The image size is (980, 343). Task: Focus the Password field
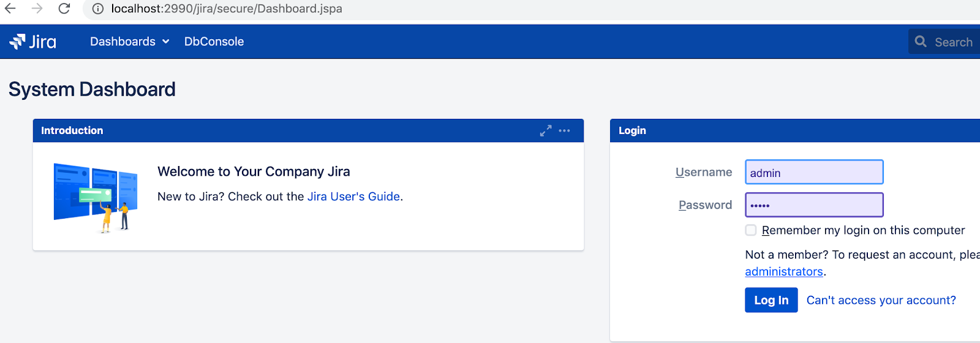coord(814,205)
